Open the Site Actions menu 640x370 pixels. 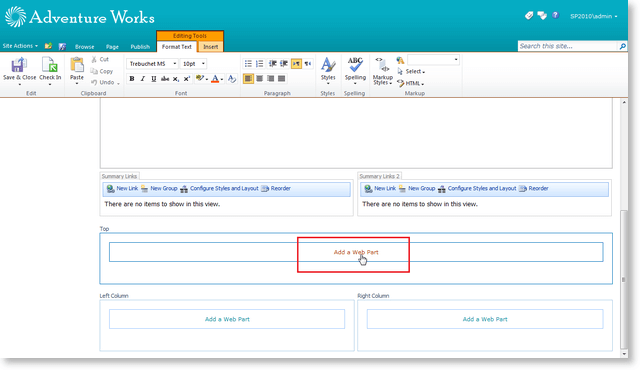click(20, 46)
